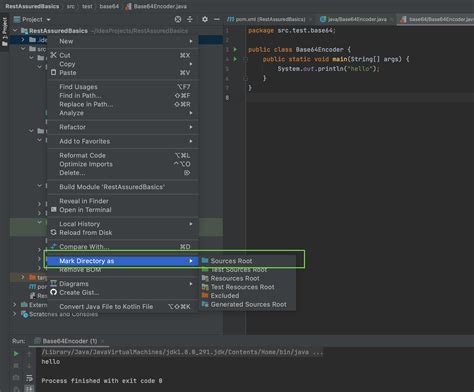Viewport: 474px width, 392px height.
Task: Open the Refactor submenu
Action: click(123, 127)
